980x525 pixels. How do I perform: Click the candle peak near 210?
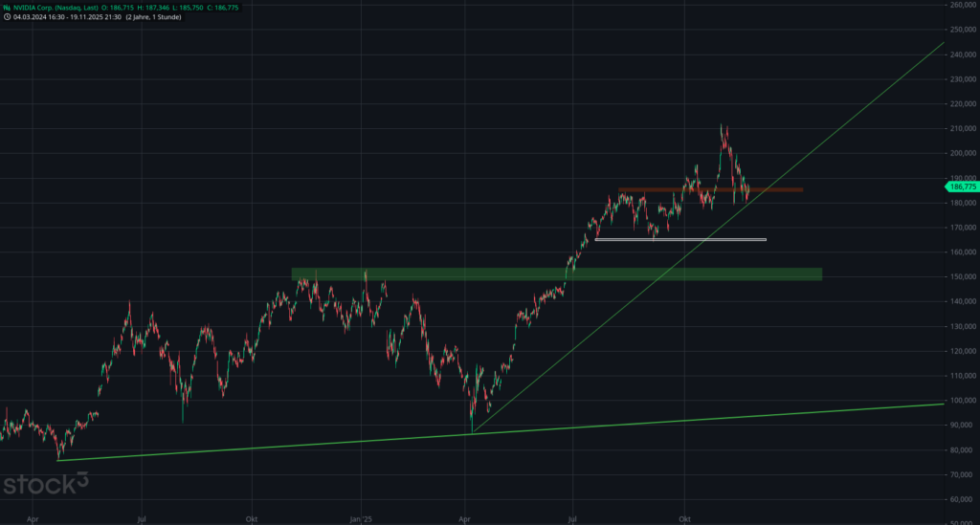coord(722,127)
